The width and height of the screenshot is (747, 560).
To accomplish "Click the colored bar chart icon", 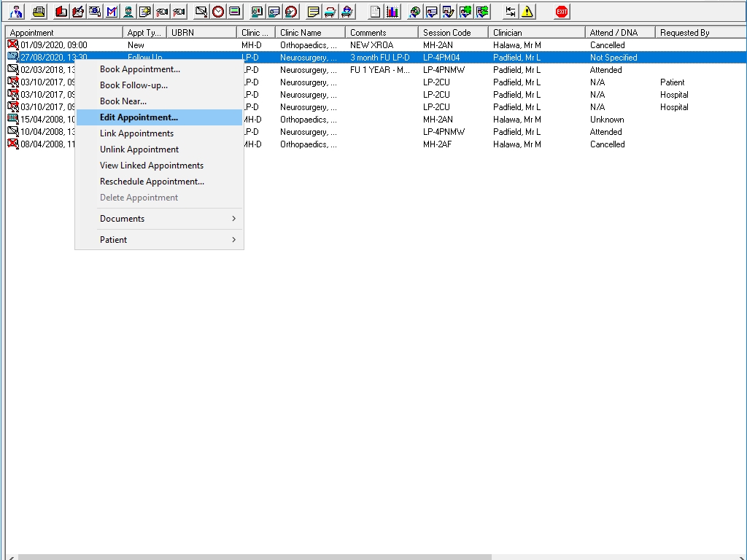I will (x=392, y=12).
